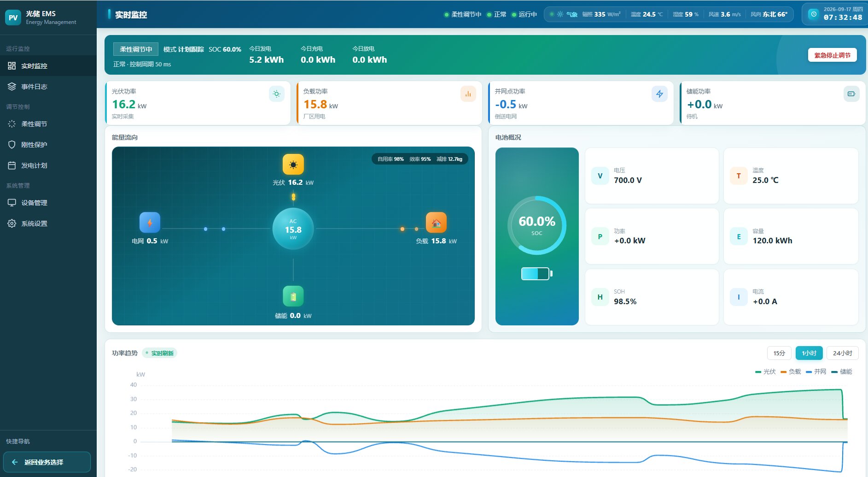Click the E capacity icon in battery overview

click(x=739, y=236)
